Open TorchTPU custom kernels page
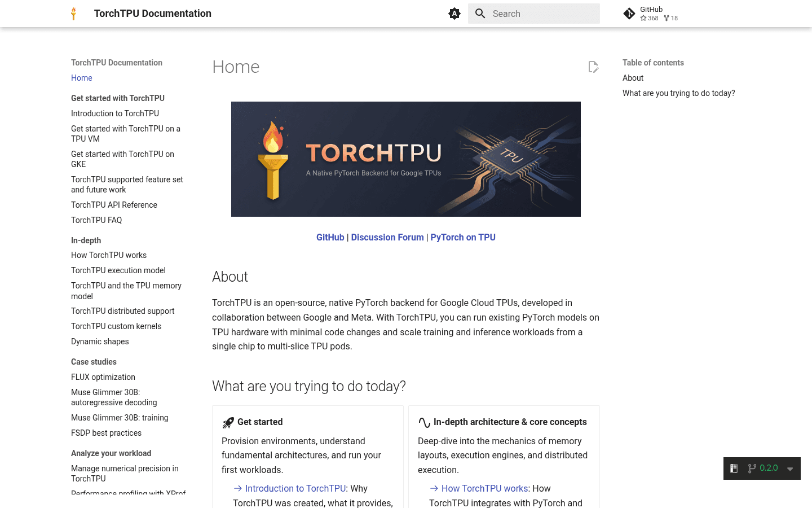The width and height of the screenshot is (812, 508). pos(116,326)
